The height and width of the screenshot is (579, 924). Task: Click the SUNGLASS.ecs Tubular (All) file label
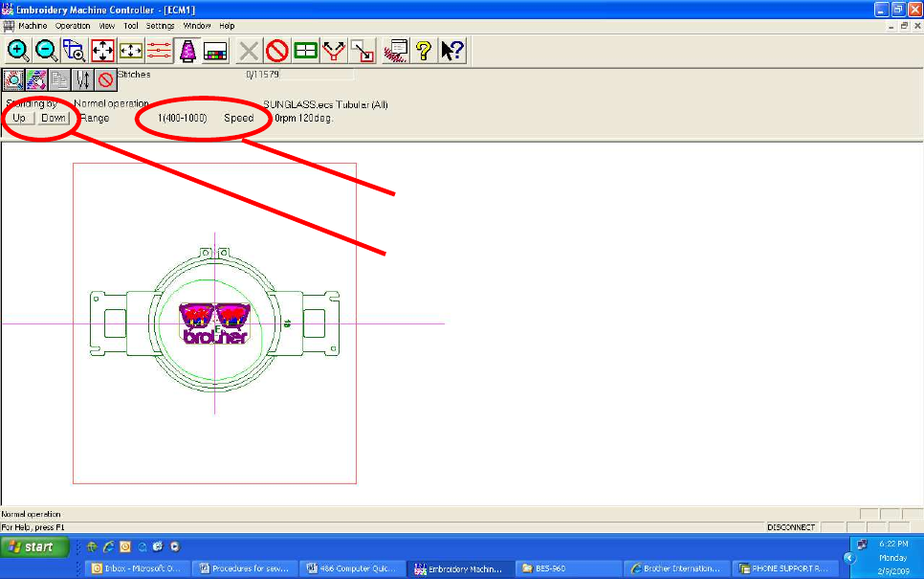325,105
